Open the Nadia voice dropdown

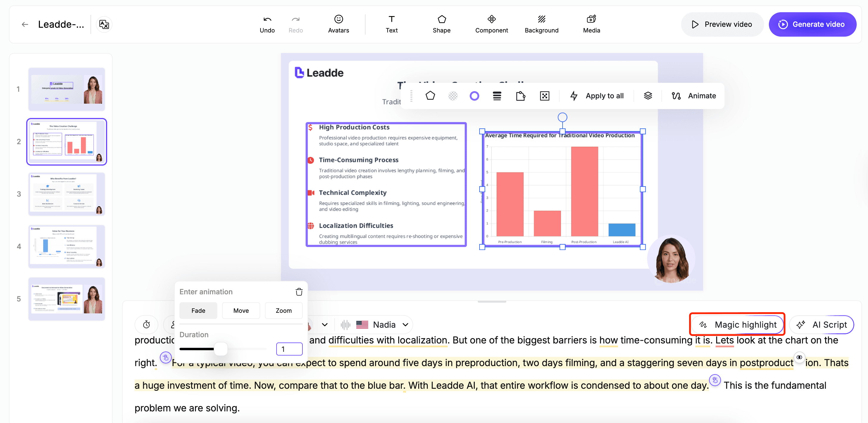(383, 324)
